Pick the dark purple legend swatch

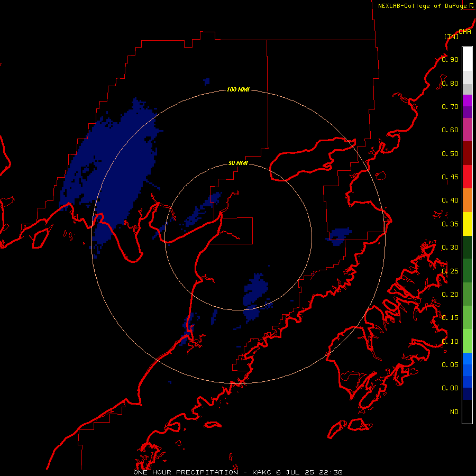[467, 112]
